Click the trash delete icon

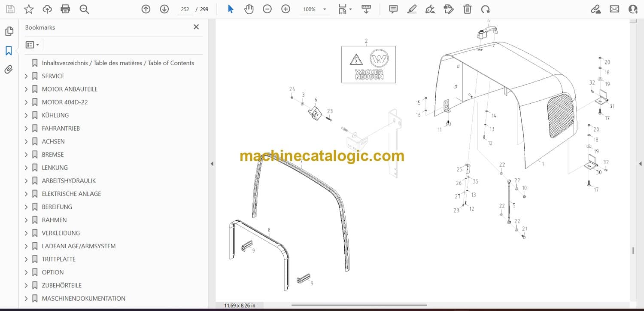(x=468, y=9)
